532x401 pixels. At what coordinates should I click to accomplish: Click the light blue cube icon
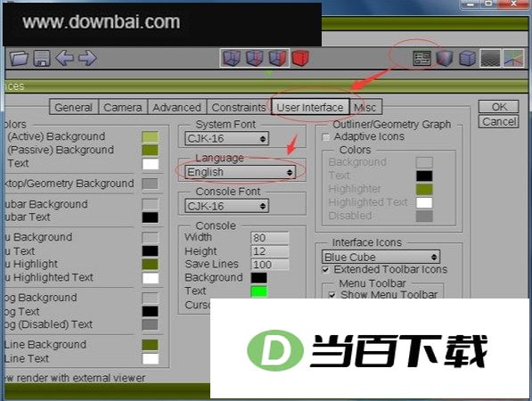pos(467,58)
